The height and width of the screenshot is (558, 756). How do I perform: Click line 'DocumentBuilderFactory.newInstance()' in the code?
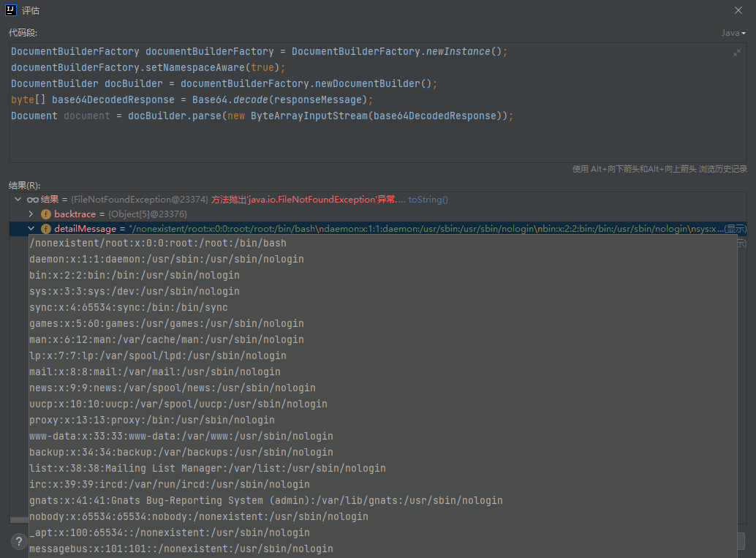click(x=259, y=52)
